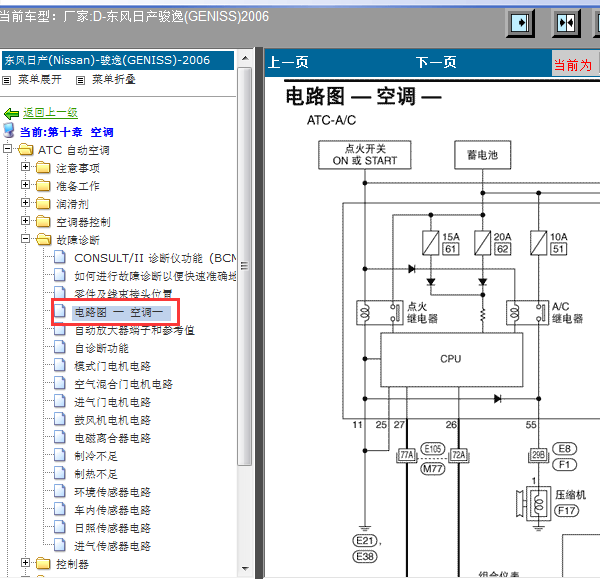Click the ATC 自动空调 folder icon
The height and width of the screenshot is (579, 600).
(26, 150)
